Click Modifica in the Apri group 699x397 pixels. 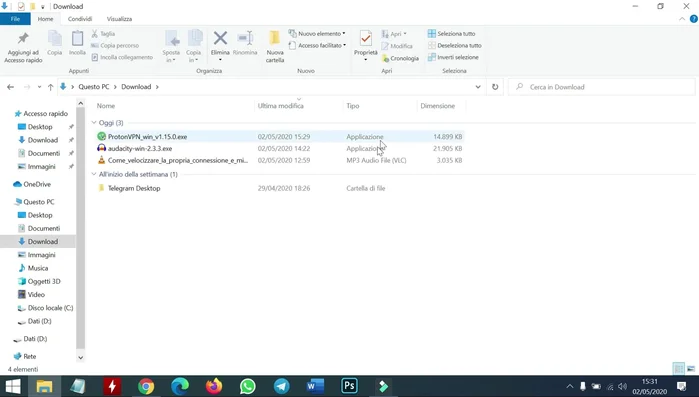[397, 46]
